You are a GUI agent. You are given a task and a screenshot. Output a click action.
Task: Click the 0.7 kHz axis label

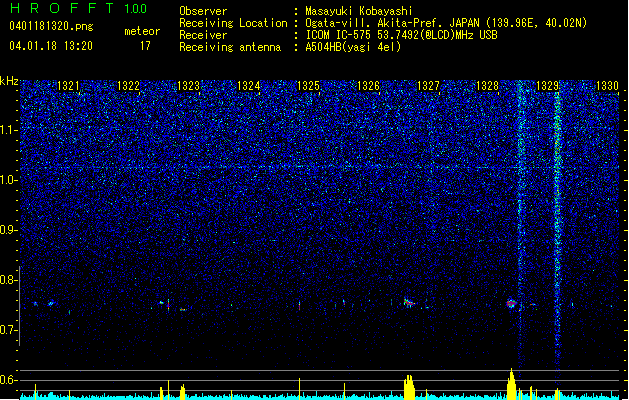[x=9, y=330]
